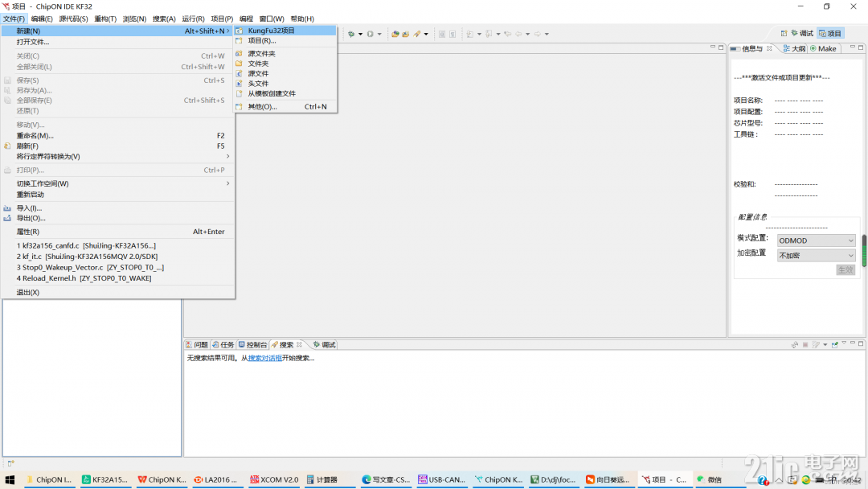Close the 搜索 tab
This screenshot has height=489, width=868.
(x=300, y=344)
